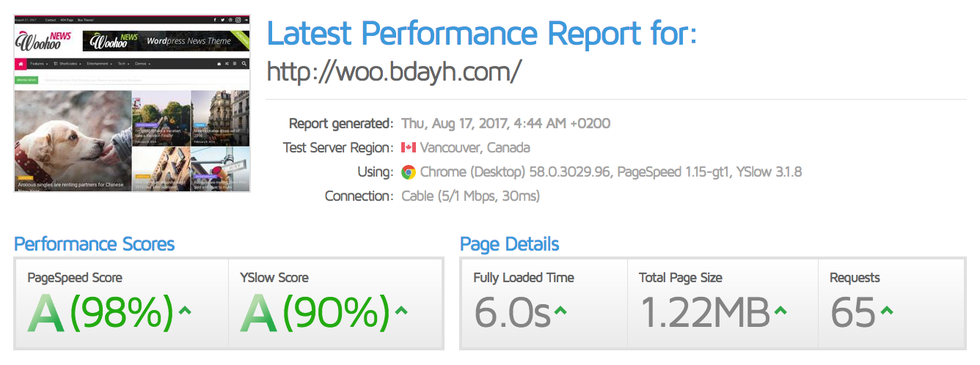Click the arrow next to 1.22MB page size
This screenshot has width=980, height=365.
780,311
